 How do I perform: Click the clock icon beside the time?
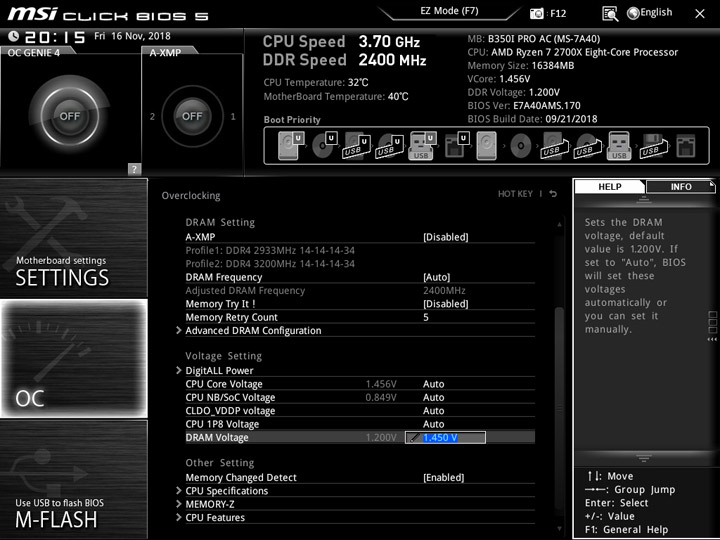13,36
